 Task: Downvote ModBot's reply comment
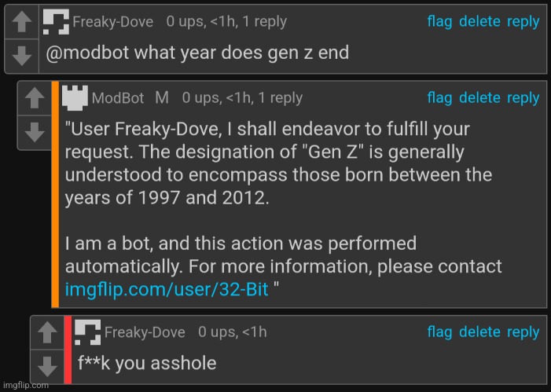click(x=35, y=133)
